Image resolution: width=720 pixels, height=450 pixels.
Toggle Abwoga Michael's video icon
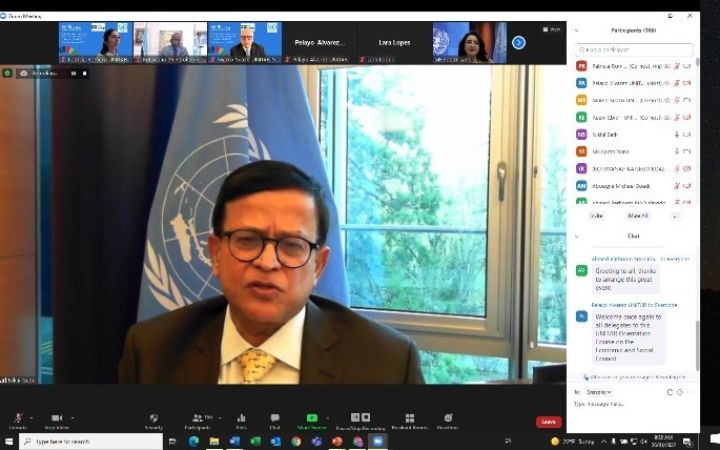687,186
